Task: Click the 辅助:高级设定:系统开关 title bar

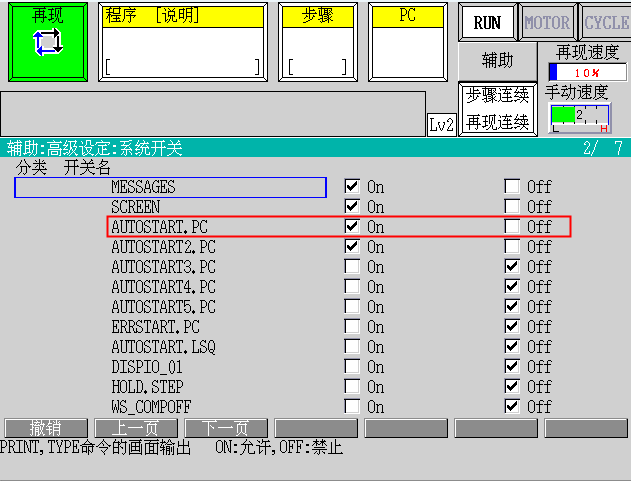Action: coord(316,148)
